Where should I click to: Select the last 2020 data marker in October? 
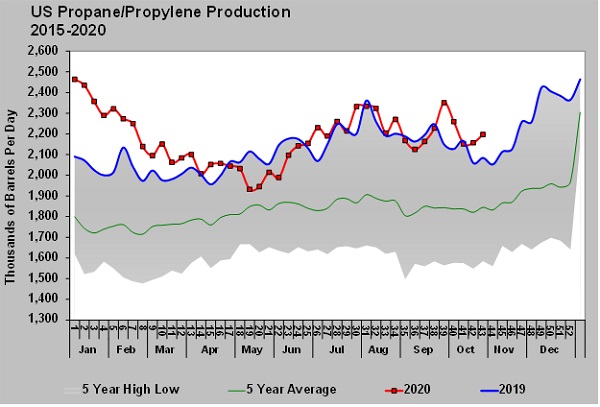(x=483, y=134)
